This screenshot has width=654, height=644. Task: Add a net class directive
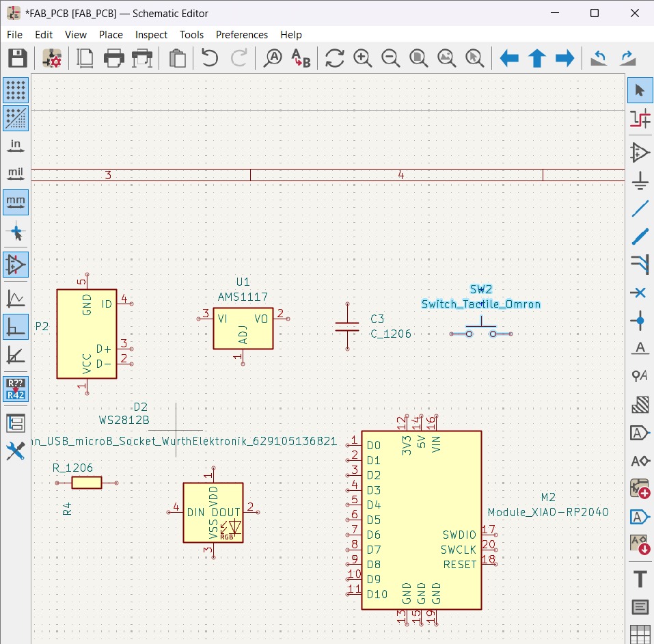[640, 377]
